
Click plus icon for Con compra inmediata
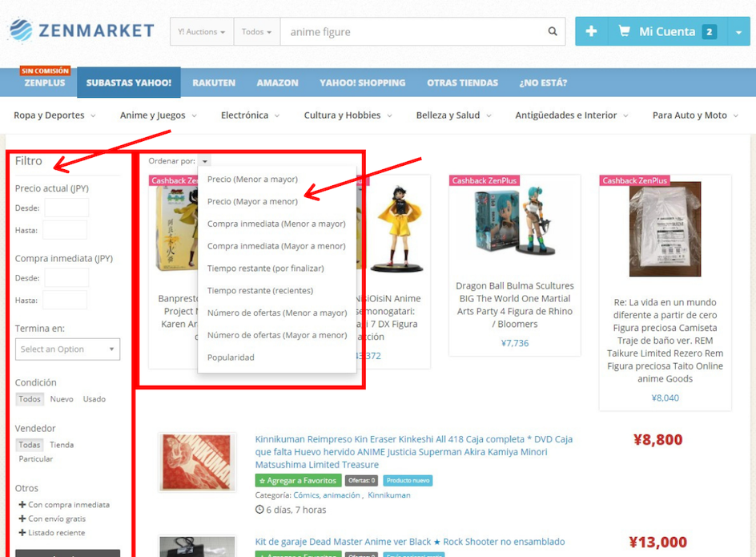(22, 504)
